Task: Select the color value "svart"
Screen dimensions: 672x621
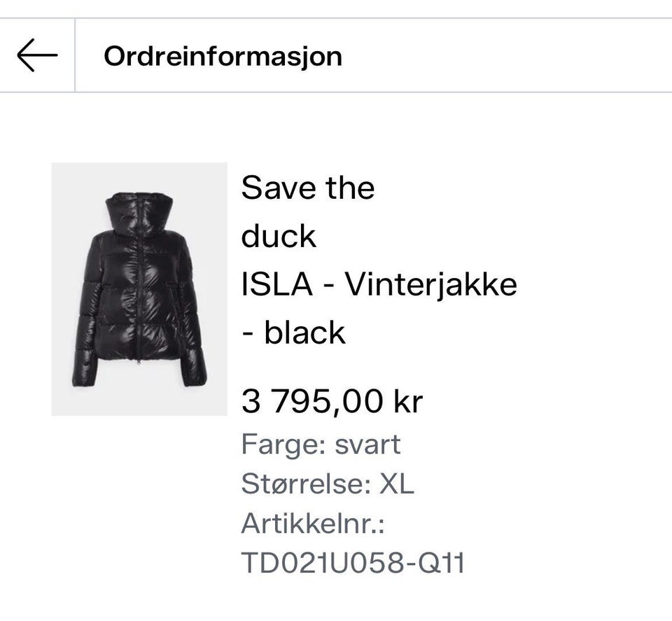Action: (367, 445)
